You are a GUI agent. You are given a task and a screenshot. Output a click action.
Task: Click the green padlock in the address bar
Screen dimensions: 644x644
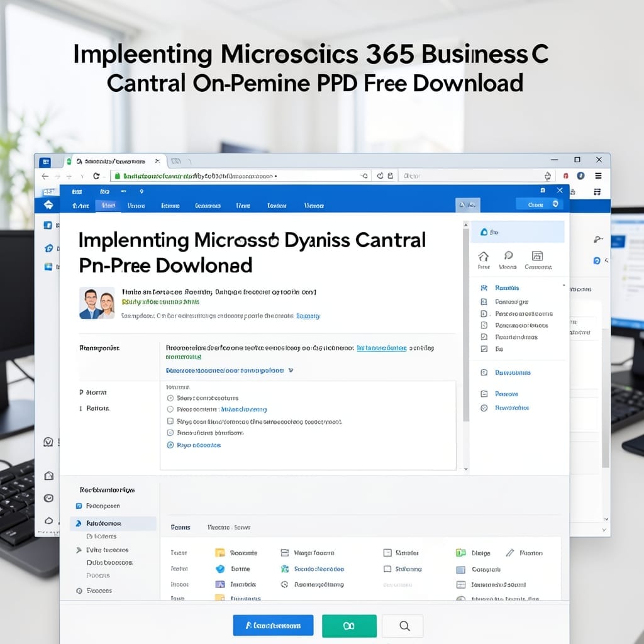click(117, 176)
